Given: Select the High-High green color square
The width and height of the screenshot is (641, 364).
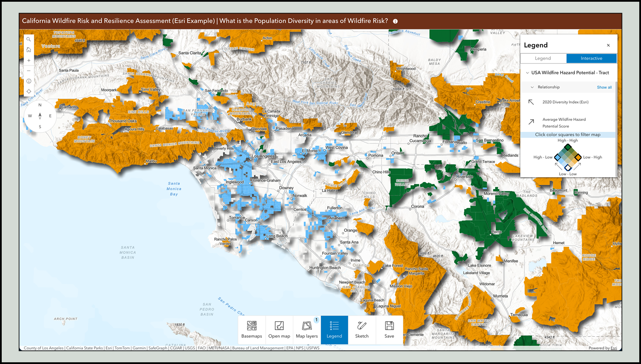Looking at the screenshot, I should [x=568, y=147].
